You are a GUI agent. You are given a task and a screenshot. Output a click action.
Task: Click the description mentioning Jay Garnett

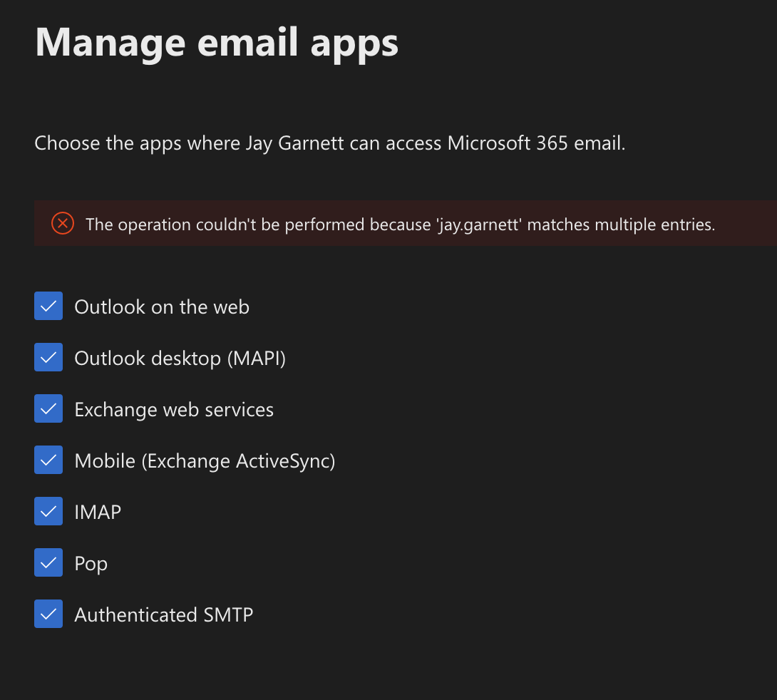point(329,143)
